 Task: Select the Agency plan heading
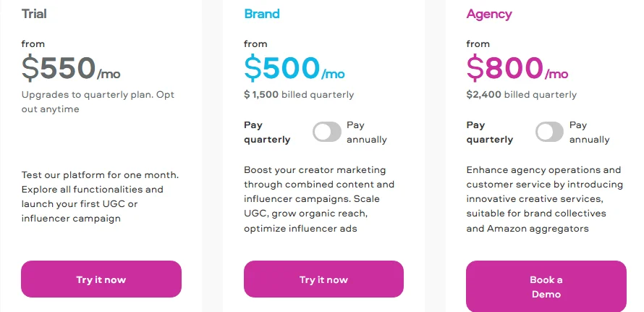[x=489, y=14]
